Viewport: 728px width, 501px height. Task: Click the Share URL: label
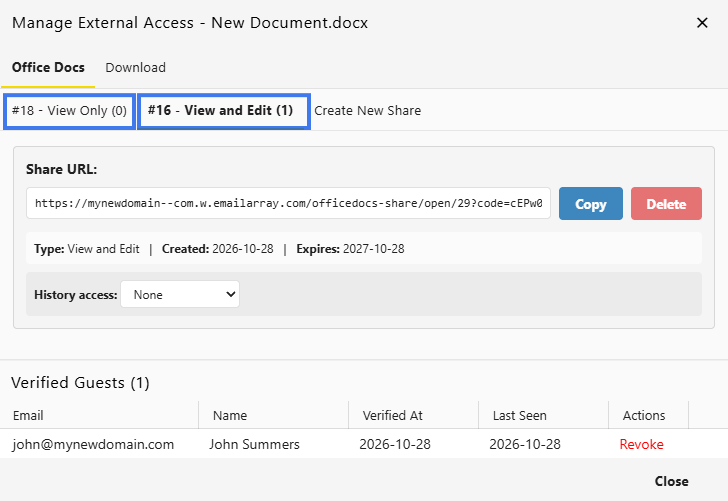[x=62, y=169]
